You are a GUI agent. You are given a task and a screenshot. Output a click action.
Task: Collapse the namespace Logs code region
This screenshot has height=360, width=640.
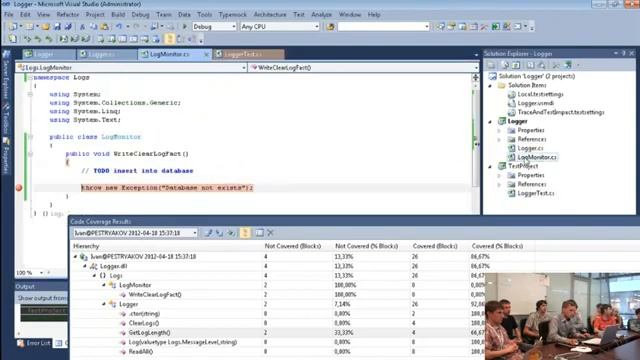(x=30, y=77)
